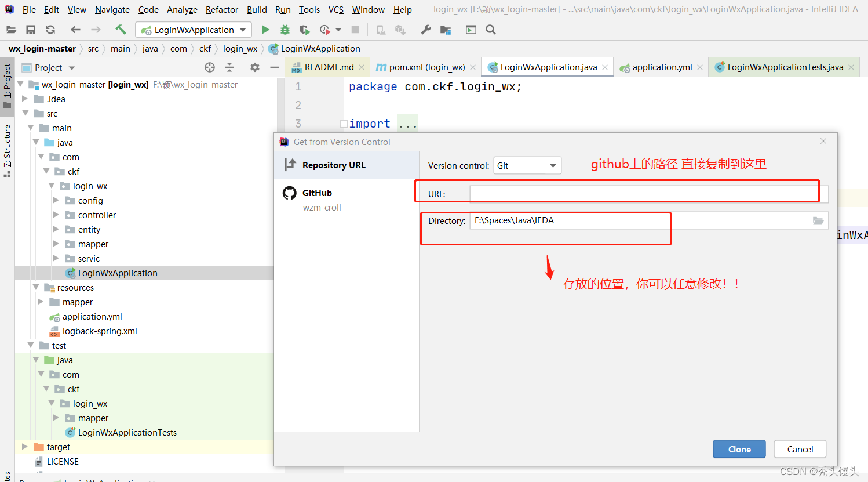Open the 1: Project tool window strip
Screen dimensions: 868x482
7,86
